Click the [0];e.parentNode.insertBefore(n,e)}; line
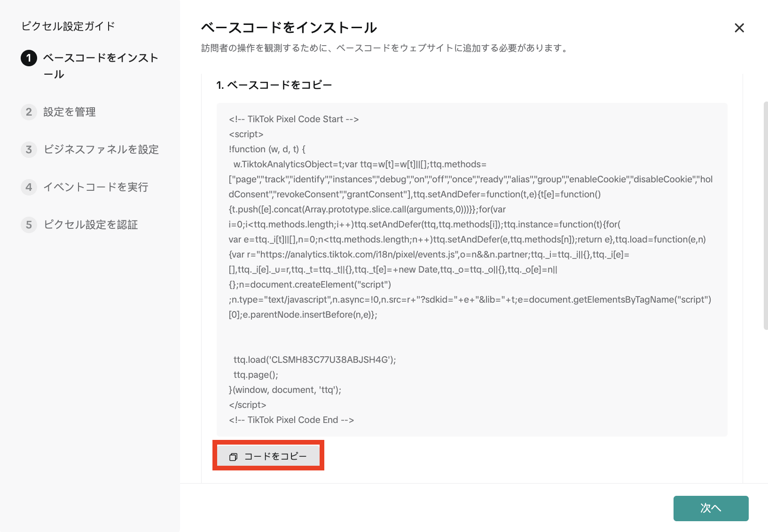This screenshot has height=532, width=768. pos(303,315)
